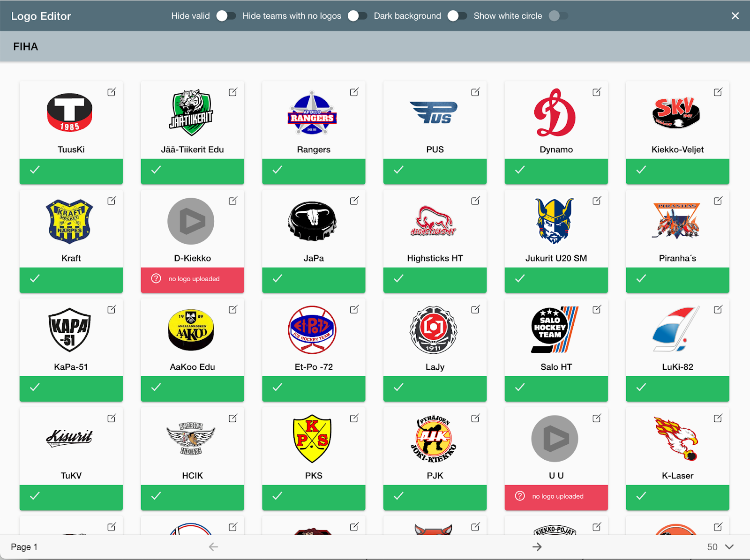Image resolution: width=750 pixels, height=560 pixels.
Task: Click the AaKoo Edu team name
Action: click(x=192, y=367)
